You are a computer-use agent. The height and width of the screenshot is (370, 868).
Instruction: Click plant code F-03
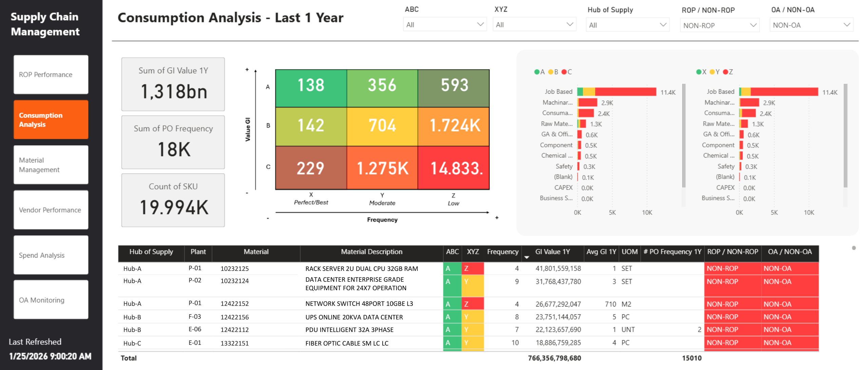195,317
